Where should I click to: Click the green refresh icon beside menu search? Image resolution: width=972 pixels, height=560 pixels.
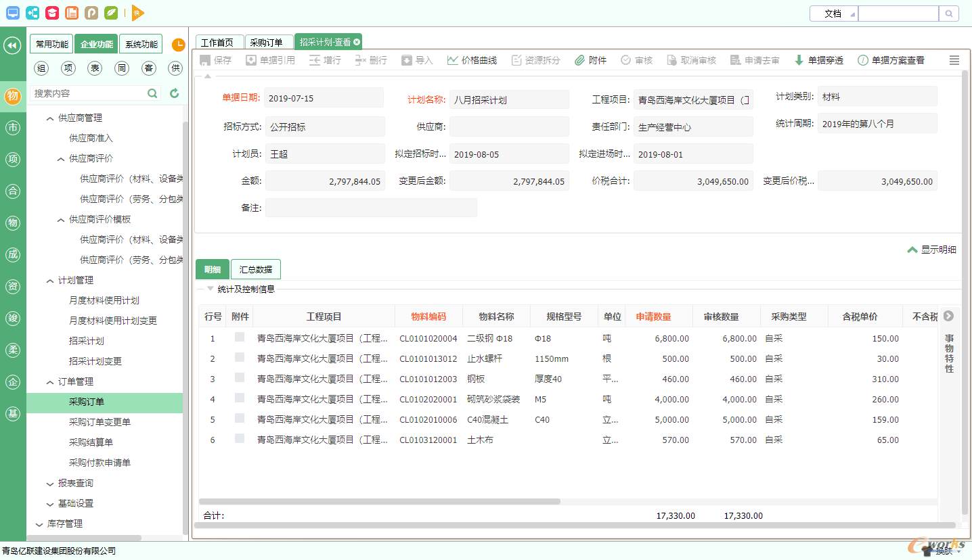coord(174,93)
